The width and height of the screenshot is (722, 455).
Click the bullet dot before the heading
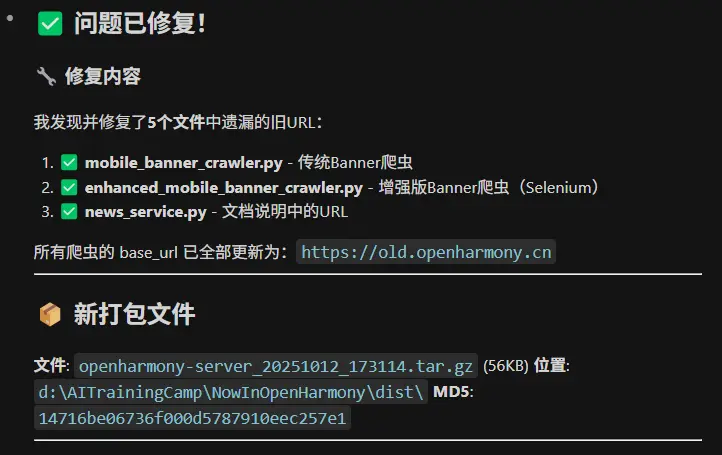(10, 18)
